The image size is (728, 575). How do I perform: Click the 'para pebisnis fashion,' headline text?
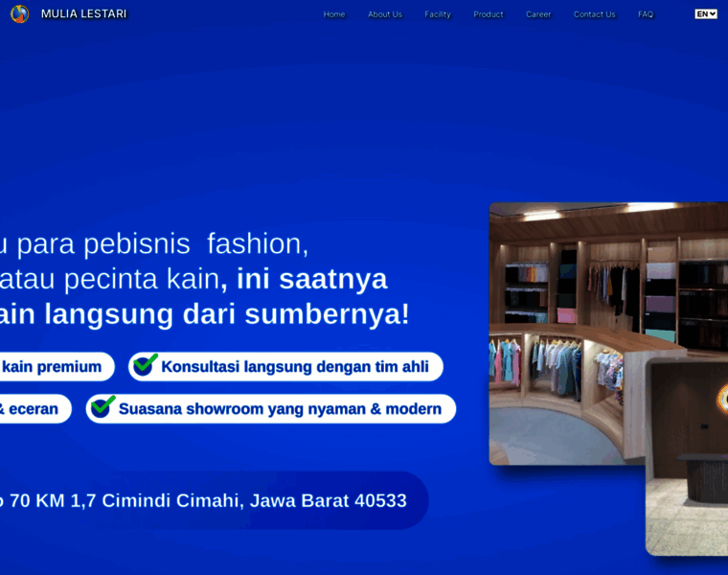(x=163, y=243)
